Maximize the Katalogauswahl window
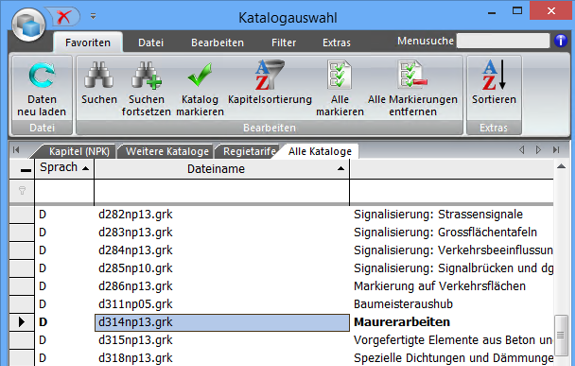Image resolution: width=575 pixels, height=366 pixels. (517, 11)
